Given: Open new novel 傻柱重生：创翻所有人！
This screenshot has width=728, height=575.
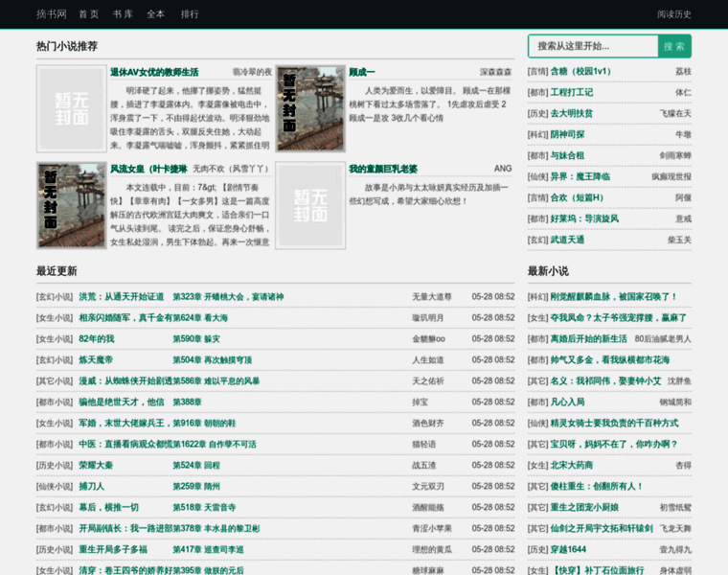Looking at the screenshot, I should (x=597, y=486).
